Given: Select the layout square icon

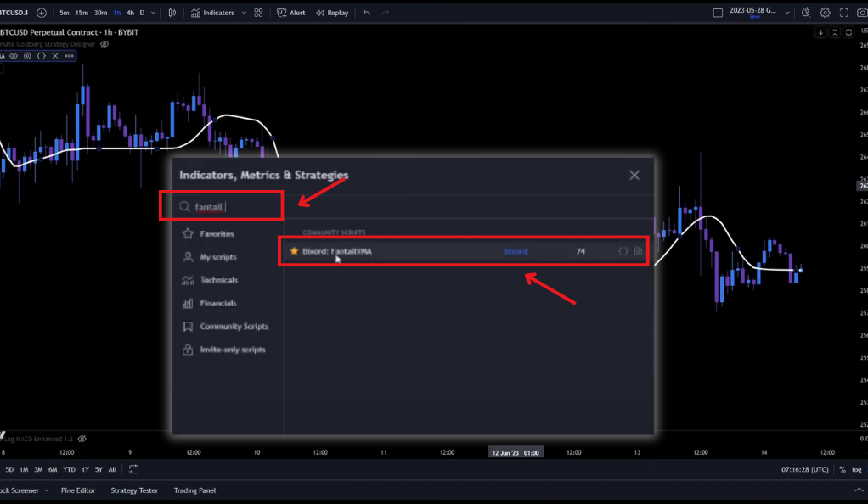Looking at the screenshot, I should [718, 13].
